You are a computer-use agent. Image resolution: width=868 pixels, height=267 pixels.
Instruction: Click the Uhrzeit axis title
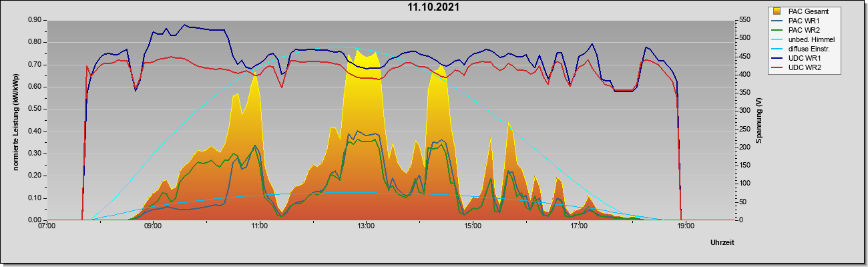click(x=722, y=242)
